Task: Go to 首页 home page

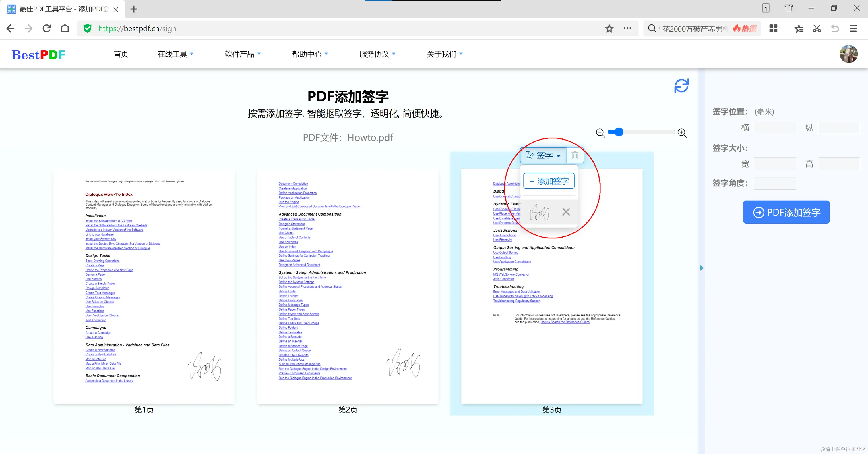Action: (121, 54)
